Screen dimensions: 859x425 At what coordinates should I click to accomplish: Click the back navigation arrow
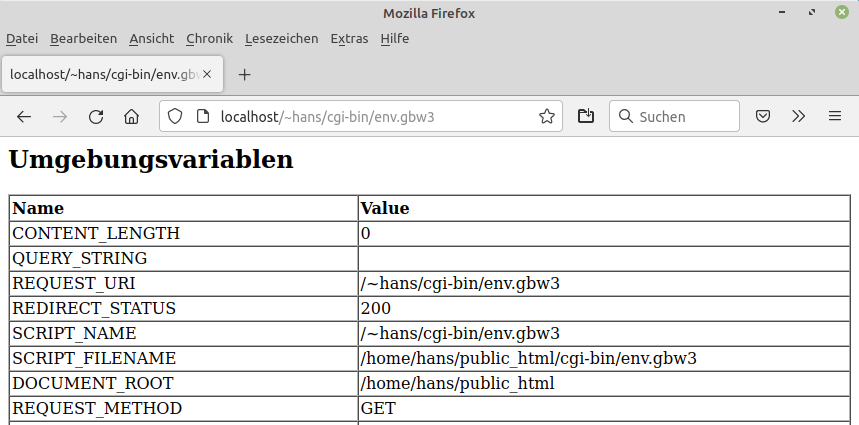click(x=24, y=116)
